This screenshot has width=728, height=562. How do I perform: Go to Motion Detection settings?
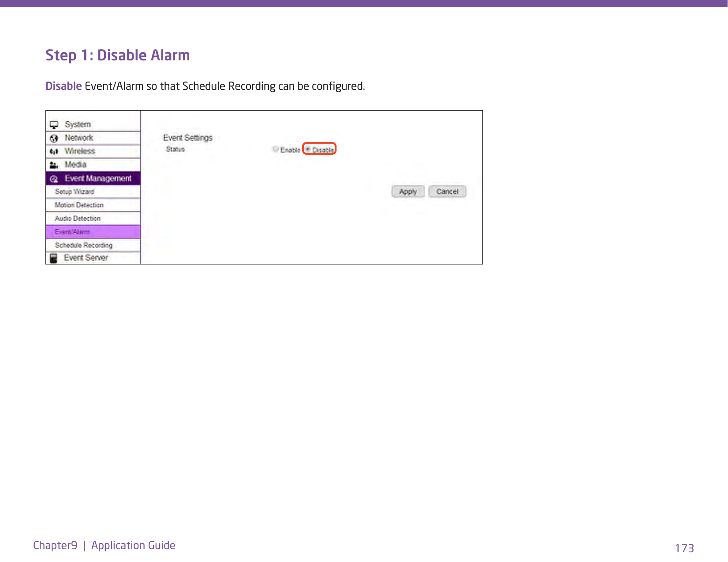click(x=93, y=205)
